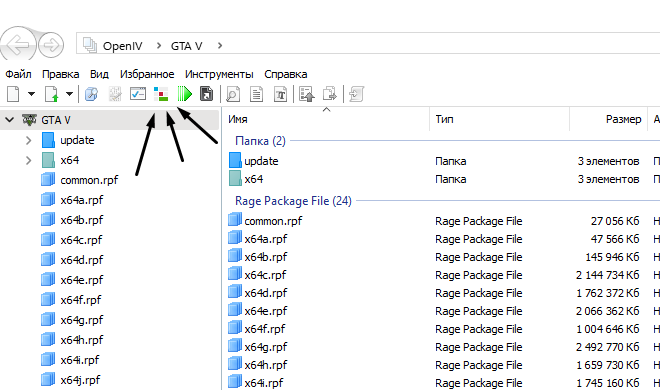Click the New file toolbar icon
This screenshot has height=390, width=660.
pyautogui.click(x=13, y=94)
